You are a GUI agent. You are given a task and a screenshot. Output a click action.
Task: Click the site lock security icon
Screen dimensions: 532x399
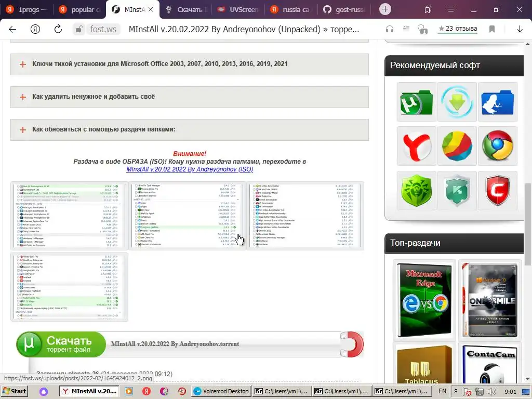[79, 29]
